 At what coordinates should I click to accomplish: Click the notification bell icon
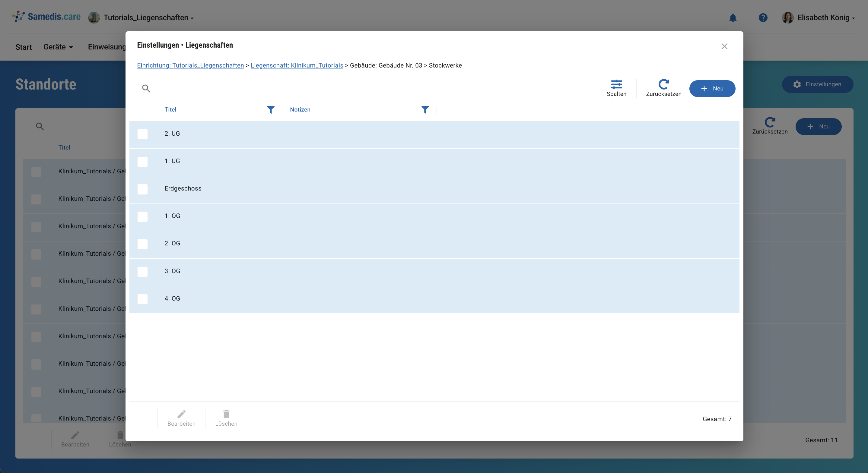point(733,17)
